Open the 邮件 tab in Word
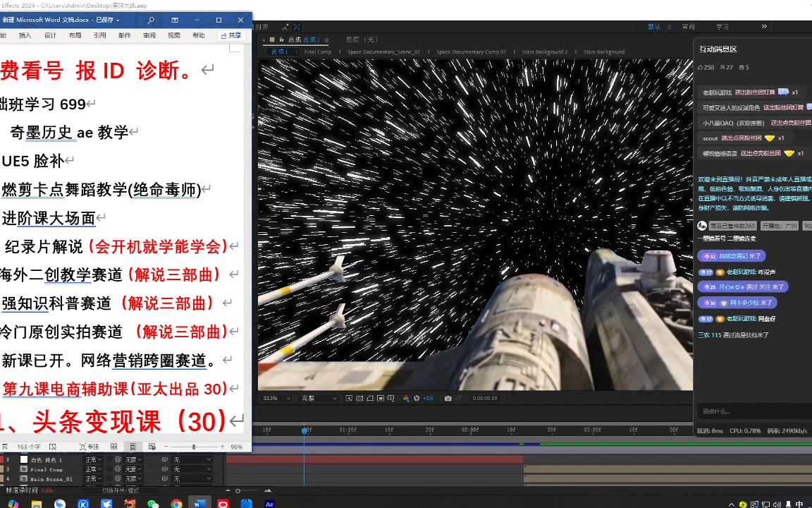 pyautogui.click(x=125, y=35)
